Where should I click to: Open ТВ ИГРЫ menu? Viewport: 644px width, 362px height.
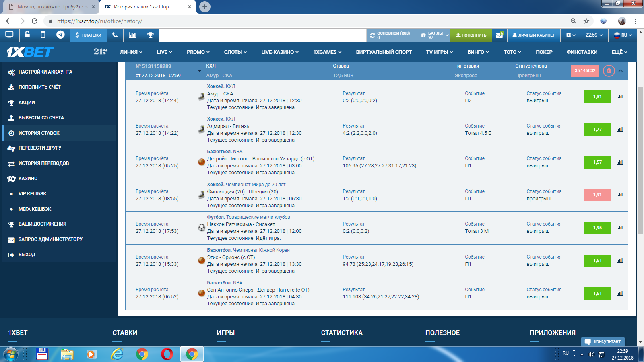(440, 52)
